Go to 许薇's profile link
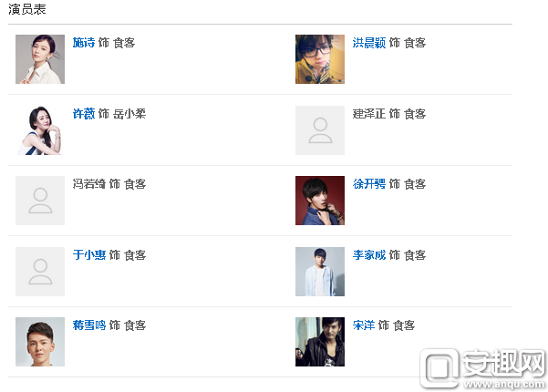 tap(84, 114)
